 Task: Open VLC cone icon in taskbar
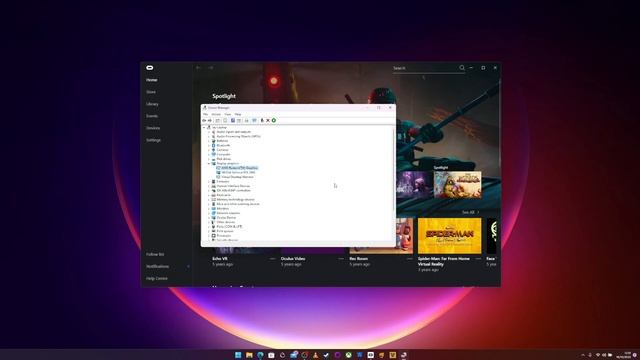coord(316,355)
